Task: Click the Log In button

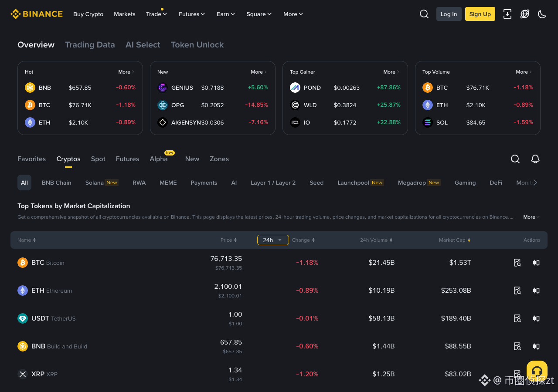Action: (449, 14)
